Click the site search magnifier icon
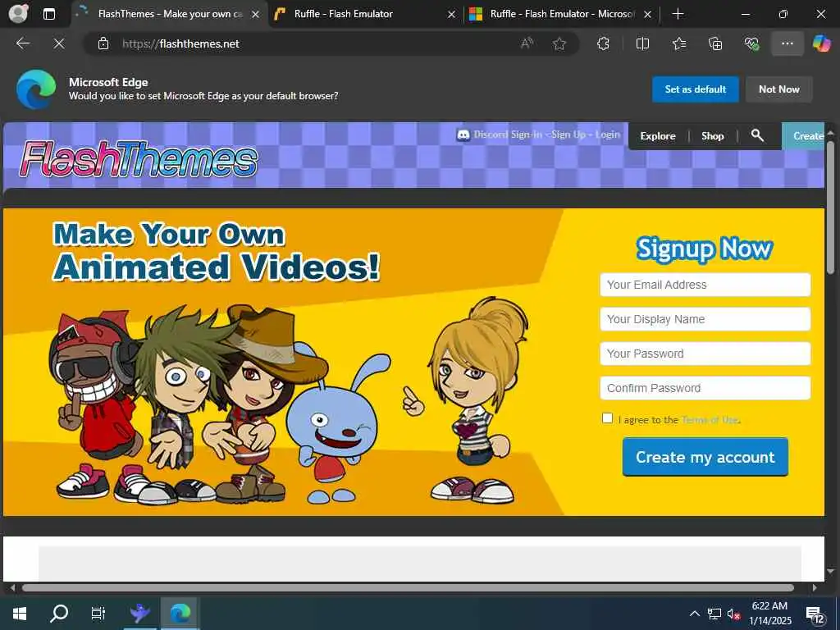Viewport: 840px width, 630px height. coord(757,135)
